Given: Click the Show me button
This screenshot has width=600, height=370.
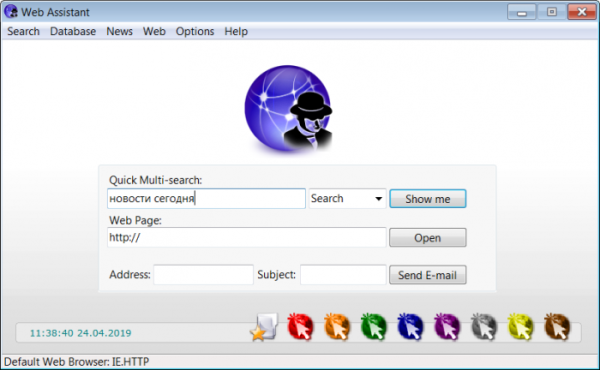Looking at the screenshot, I should click(x=428, y=199).
